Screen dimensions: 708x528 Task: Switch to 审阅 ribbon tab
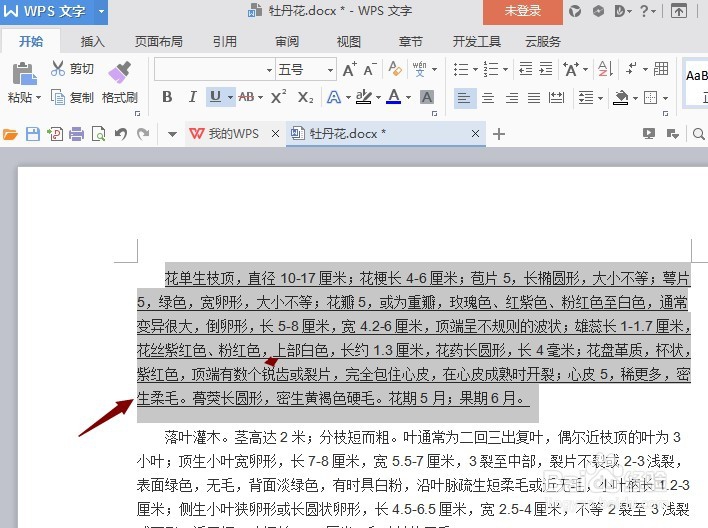pyautogui.click(x=287, y=42)
